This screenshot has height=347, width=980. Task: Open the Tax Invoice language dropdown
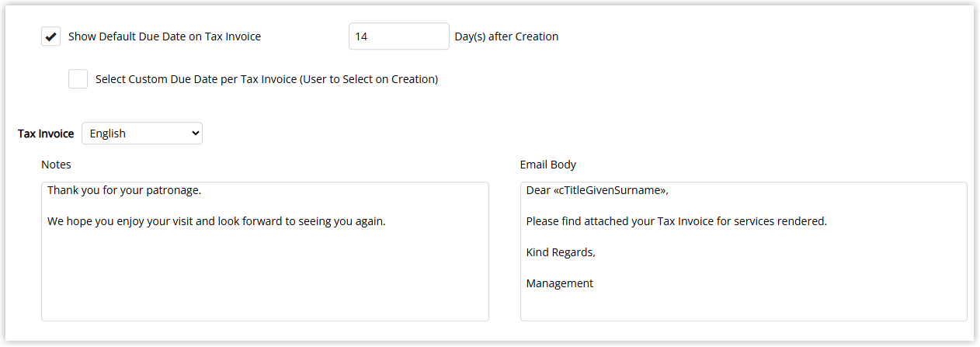coord(142,134)
